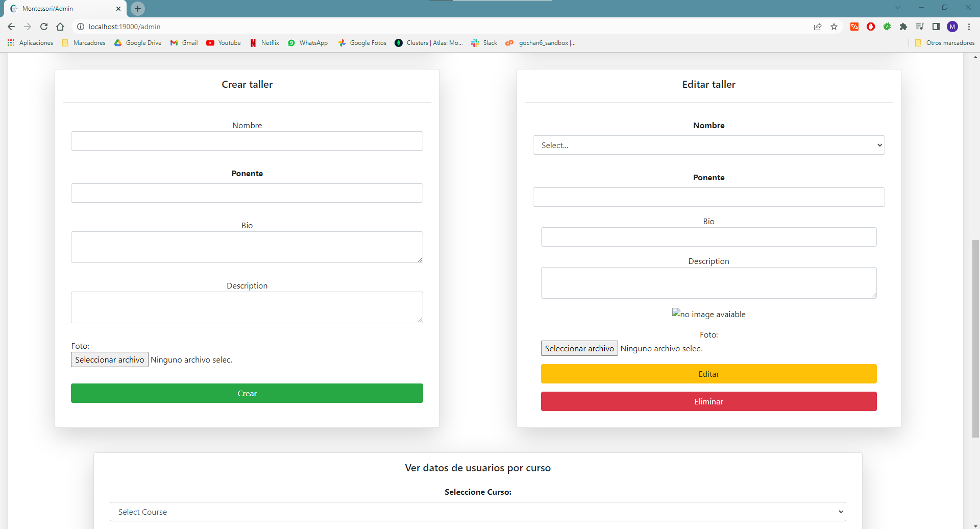
Task: Reload the admin page
Action: pyautogui.click(x=44, y=27)
